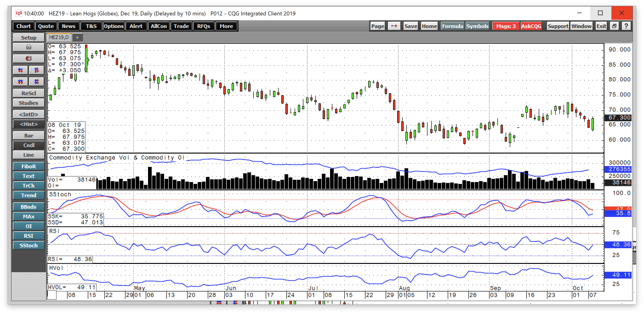This screenshot has height=314, width=644.
Task: Open the Studies button
Action: click(x=28, y=103)
